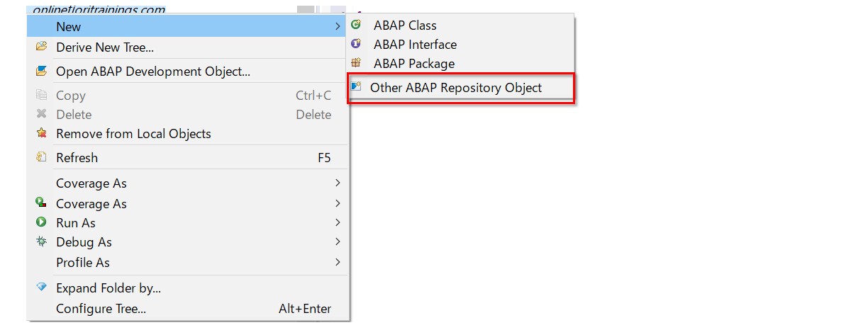Click the Expand Folder by diamond icon
Image resolution: width=868 pixels, height=330 pixels.
click(x=42, y=288)
